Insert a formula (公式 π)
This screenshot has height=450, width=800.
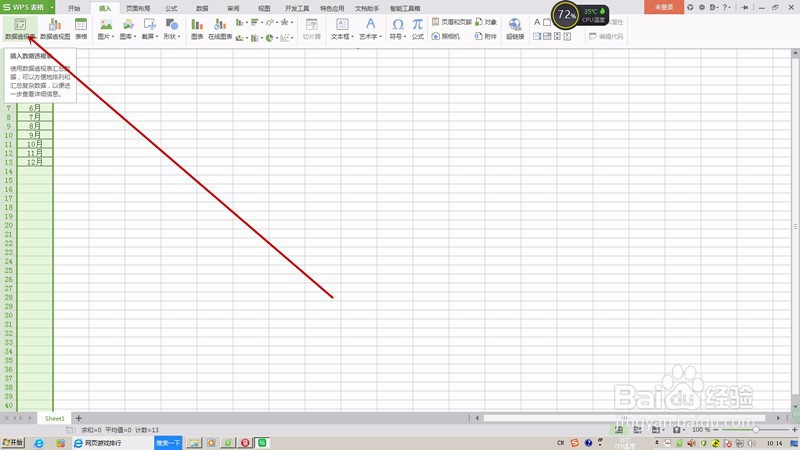click(x=417, y=29)
